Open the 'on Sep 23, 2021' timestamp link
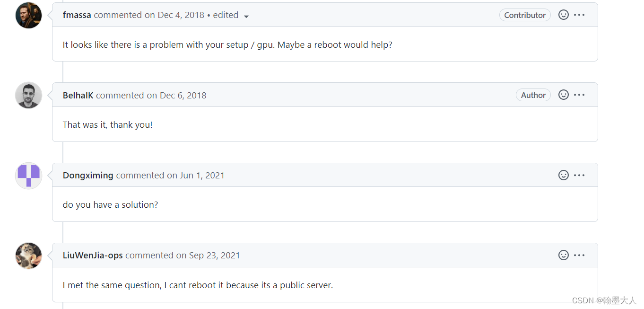Screen dimensions: 644x309 [208, 255]
